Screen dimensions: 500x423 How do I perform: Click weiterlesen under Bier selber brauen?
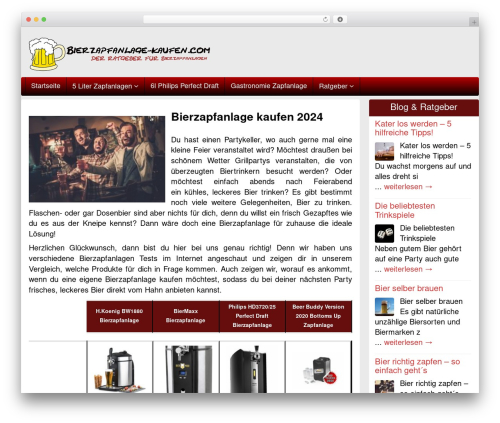(408, 342)
